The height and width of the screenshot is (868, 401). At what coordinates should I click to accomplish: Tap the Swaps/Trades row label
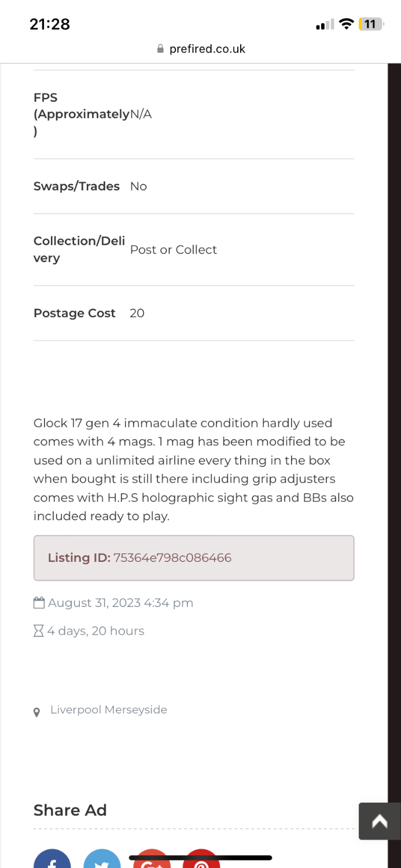pyautogui.click(x=76, y=186)
